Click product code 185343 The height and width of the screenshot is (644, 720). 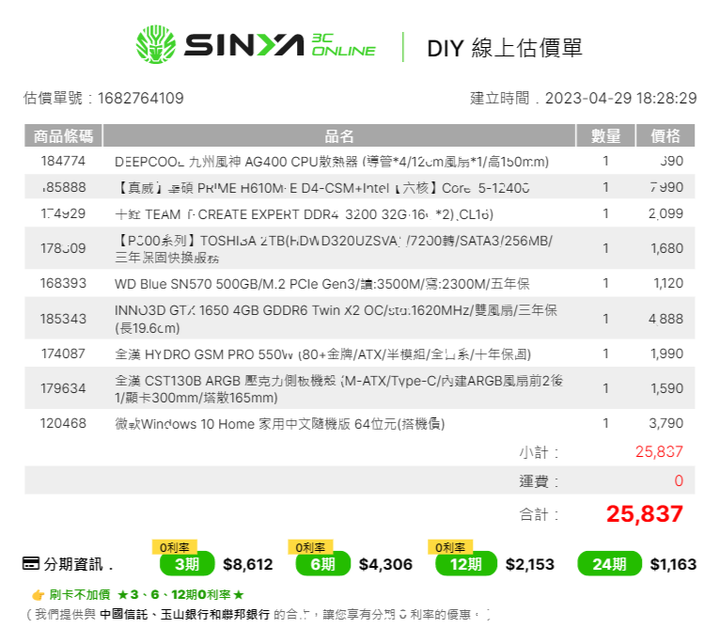pyautogui.click(x=63, y=319)
